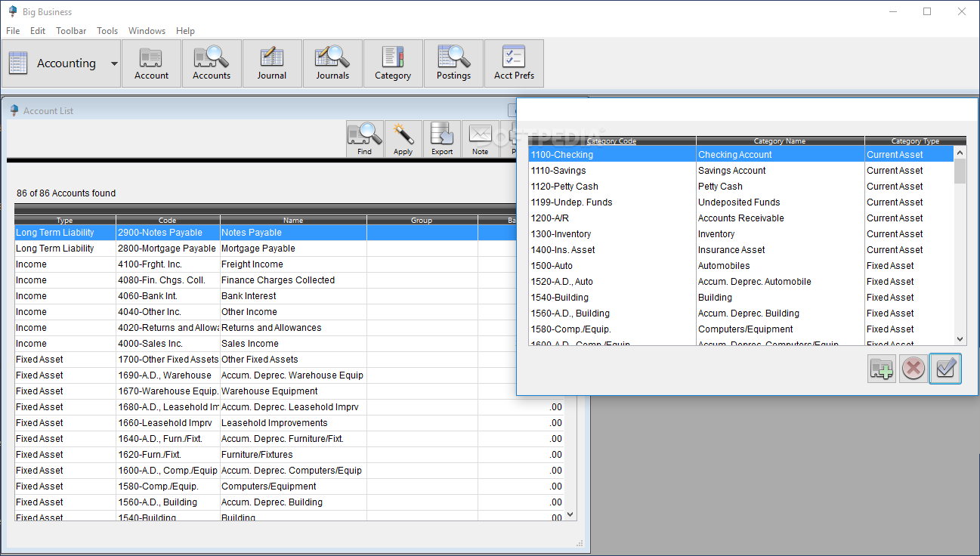The image size is (980, 556).
Task: Sort by Category Name column header
Action: click(780, 141)
